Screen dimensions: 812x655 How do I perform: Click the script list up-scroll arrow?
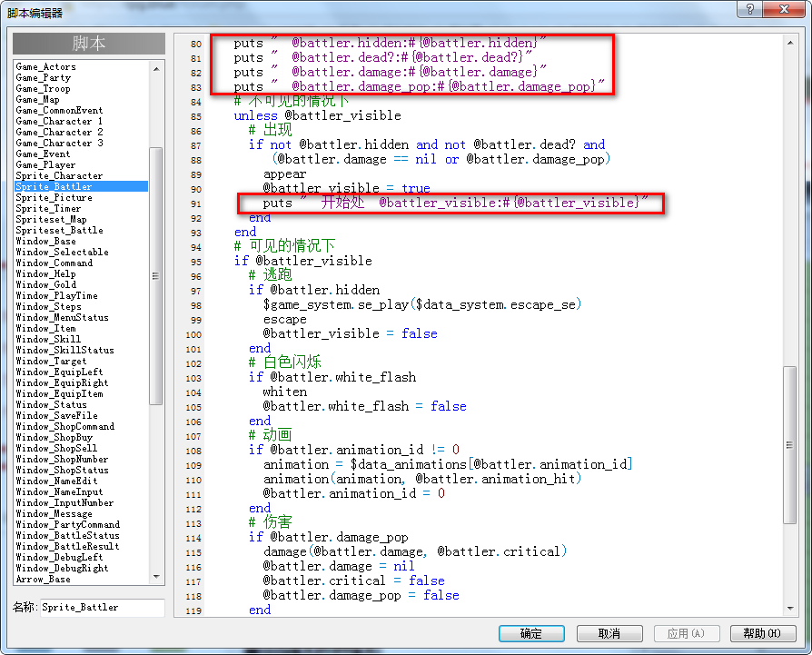pyautogui.click(x=156, y=68)
